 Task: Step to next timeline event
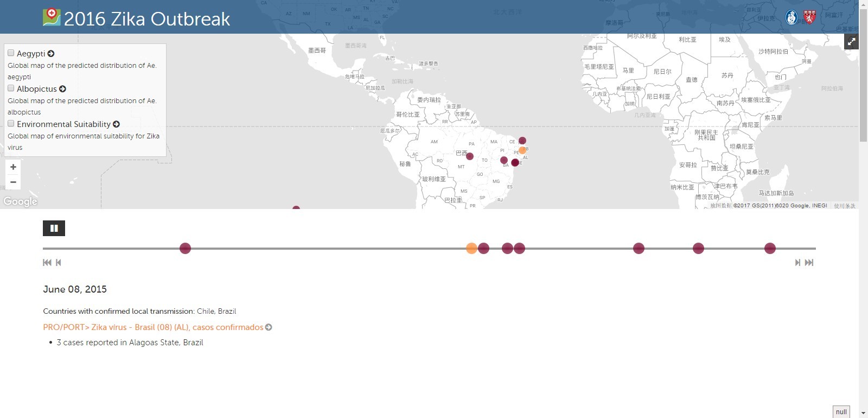coord(797,263)
